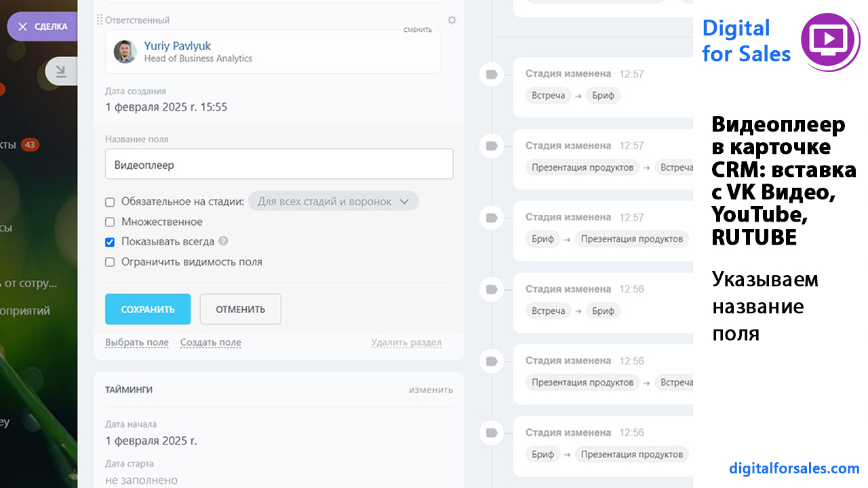This screenshot has height=488, width=868.
Task: Grab the drag handle beside Ответственный
Action: pos(100,20)
